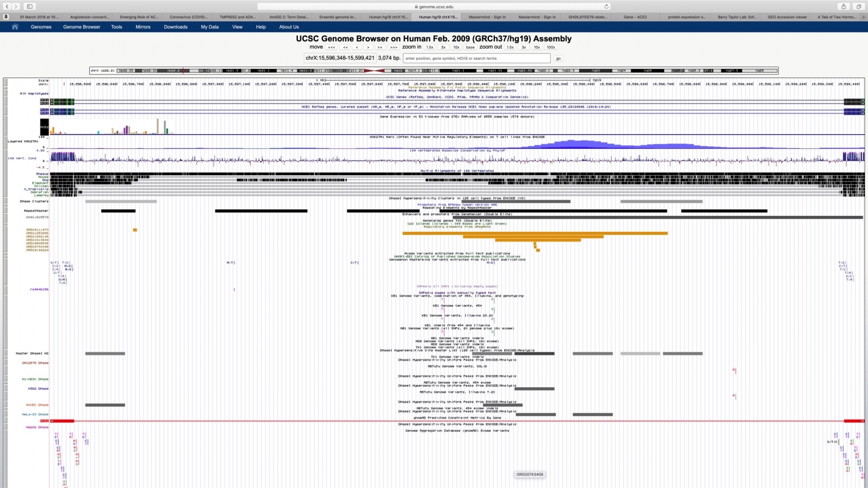
Task: Open the Amazon pinned tab
Action: (5, 17)
